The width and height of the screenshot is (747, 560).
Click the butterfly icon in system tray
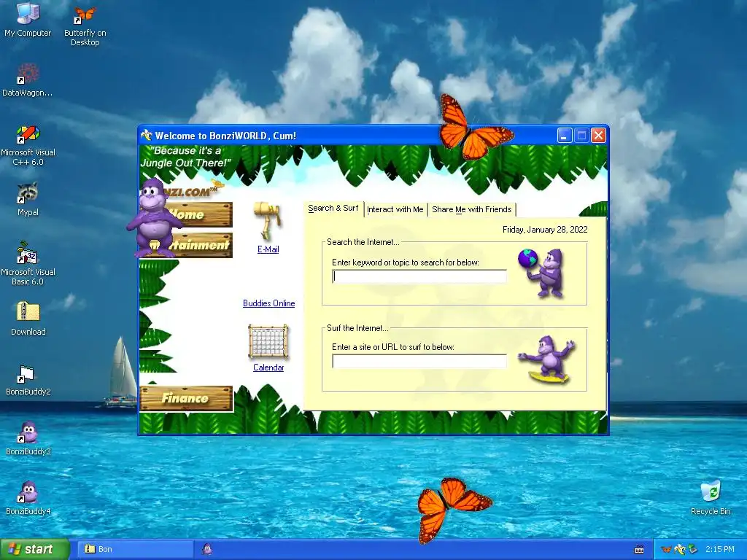pos(665,550)
